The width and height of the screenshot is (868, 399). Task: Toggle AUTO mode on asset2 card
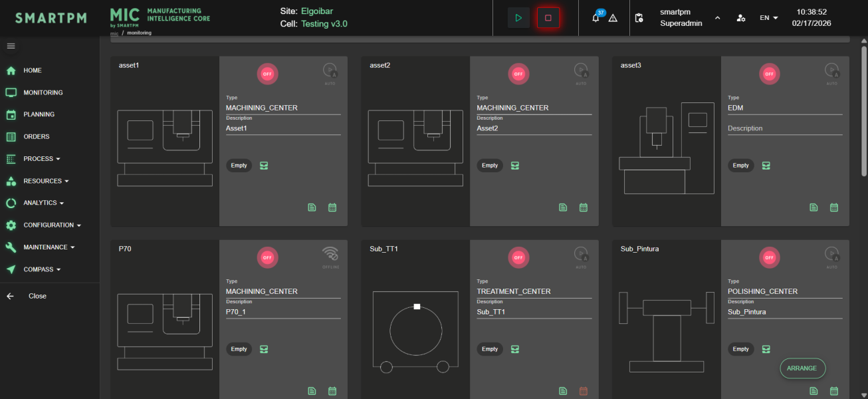click(x=581, y=70)
